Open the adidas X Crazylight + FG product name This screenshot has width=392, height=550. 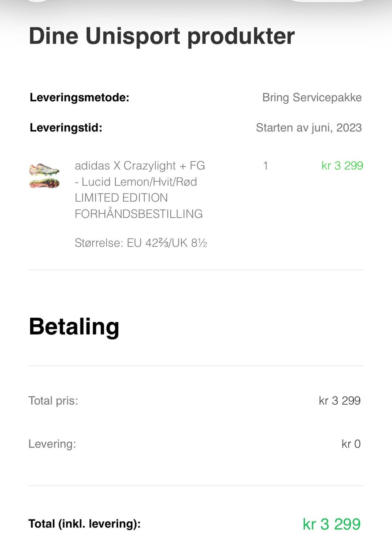[x=140, y=166]
